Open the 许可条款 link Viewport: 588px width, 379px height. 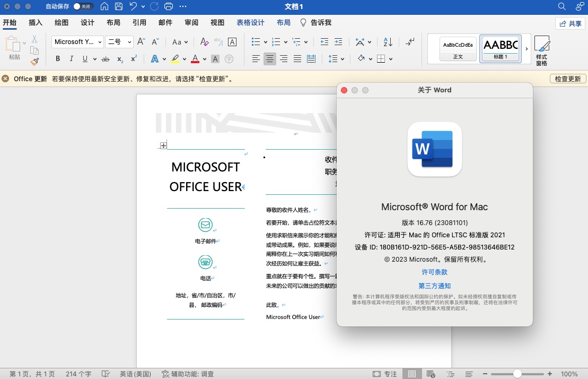[x=434, y=272]
